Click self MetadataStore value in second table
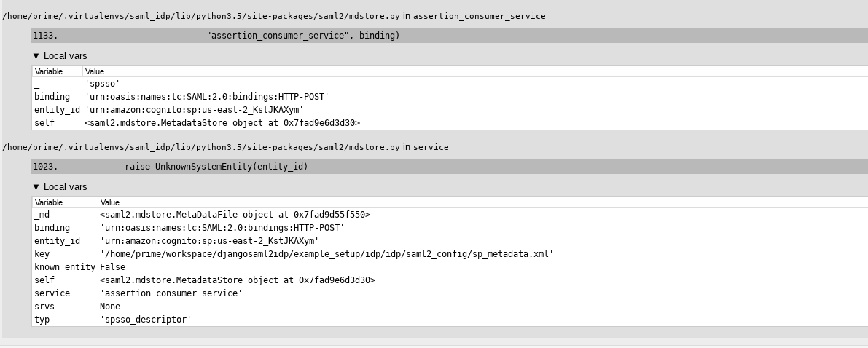Screen dimensions: 868x348 (x=238, y=280)
